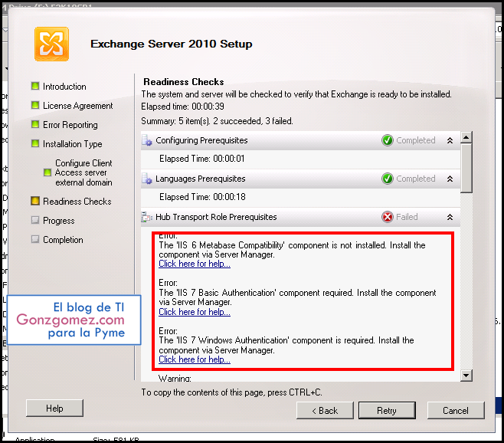The width and height of the screenshot is (504, 443).
Task: Click the Languages Prerequisites header title
Action: click(x=200, y=179)
